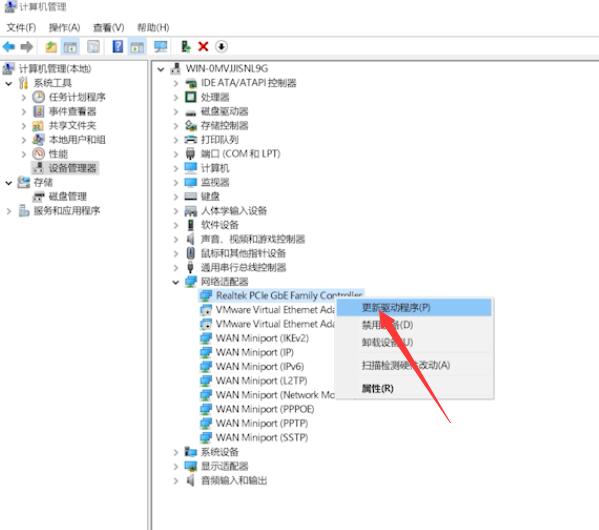The width and height of the screenshot is (599, 530).
Task: Click the 系统设备 category icon
Action: [x=190, y=452]
